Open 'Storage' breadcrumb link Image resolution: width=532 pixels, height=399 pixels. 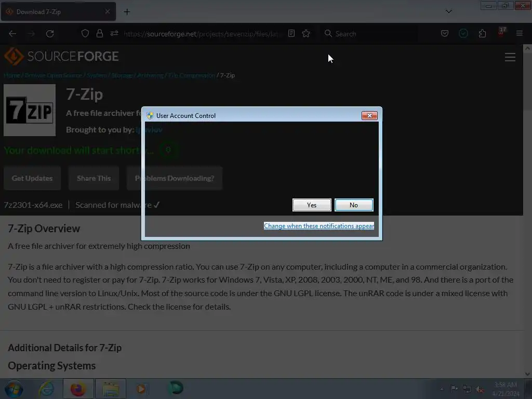point(122,75)
